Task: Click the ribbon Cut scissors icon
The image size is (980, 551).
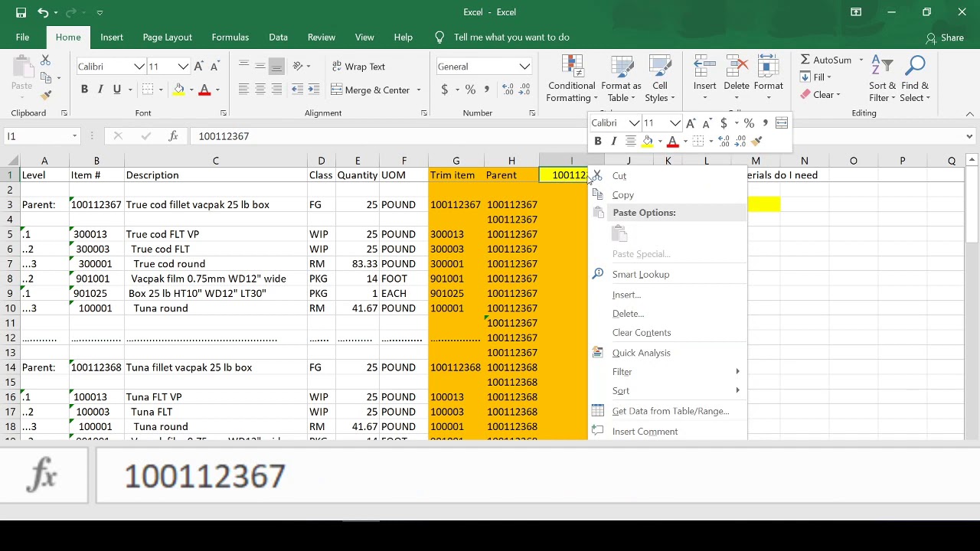Action: click(45, 60)
